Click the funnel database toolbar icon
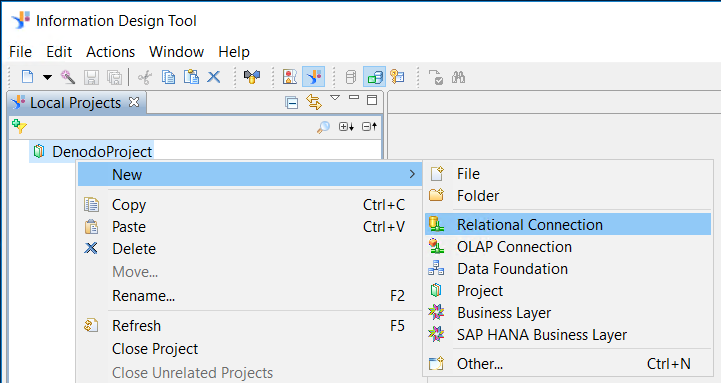This screenshot has height=383, width=721. pyautogui.click(x=252, y=77)
